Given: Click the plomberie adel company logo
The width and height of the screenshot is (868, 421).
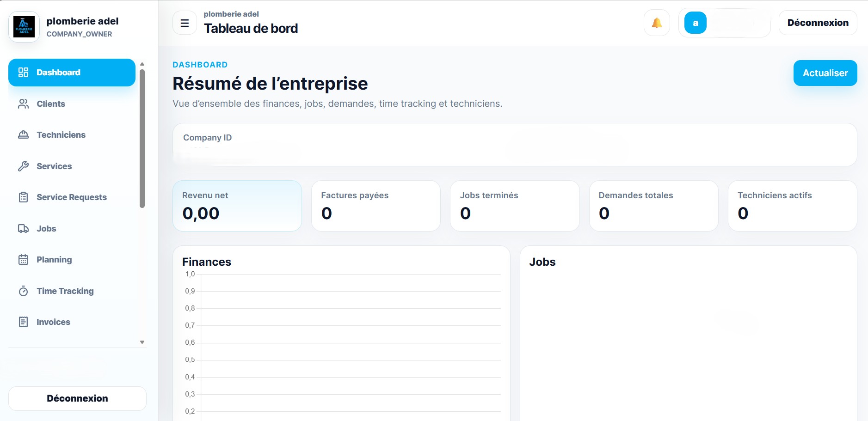Looking at the screenshot, I should pos(24,27).
